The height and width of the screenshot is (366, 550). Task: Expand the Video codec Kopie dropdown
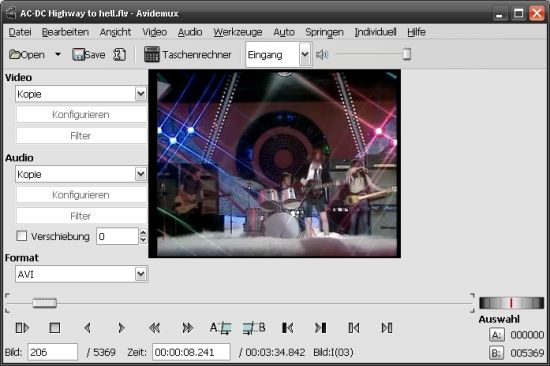[141, 94]
